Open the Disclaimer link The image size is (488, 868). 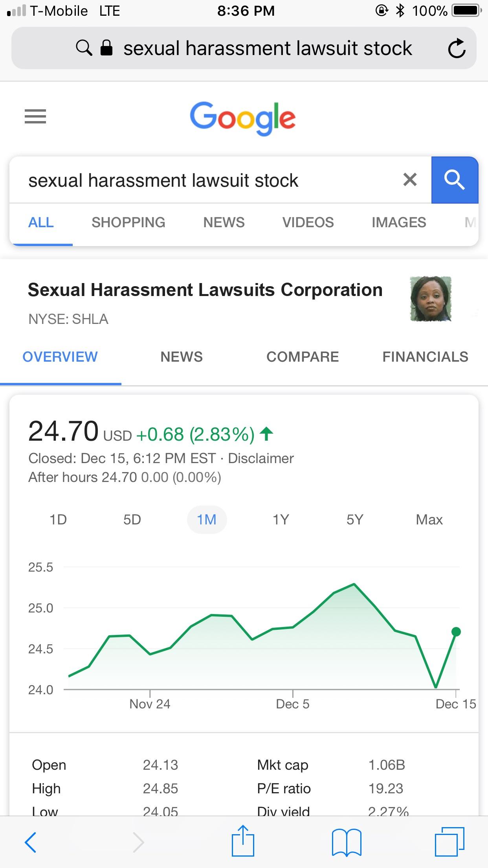[261, 458]
